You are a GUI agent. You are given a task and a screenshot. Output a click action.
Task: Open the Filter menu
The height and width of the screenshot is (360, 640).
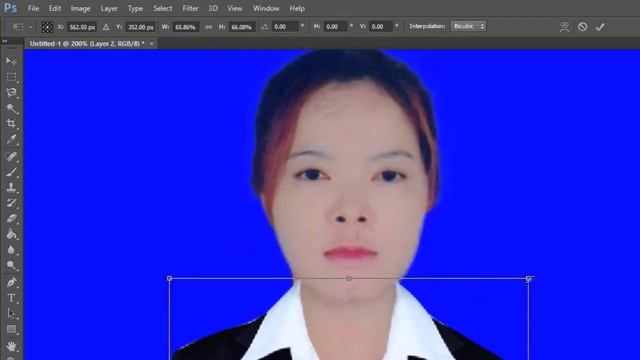pos(190,8)
